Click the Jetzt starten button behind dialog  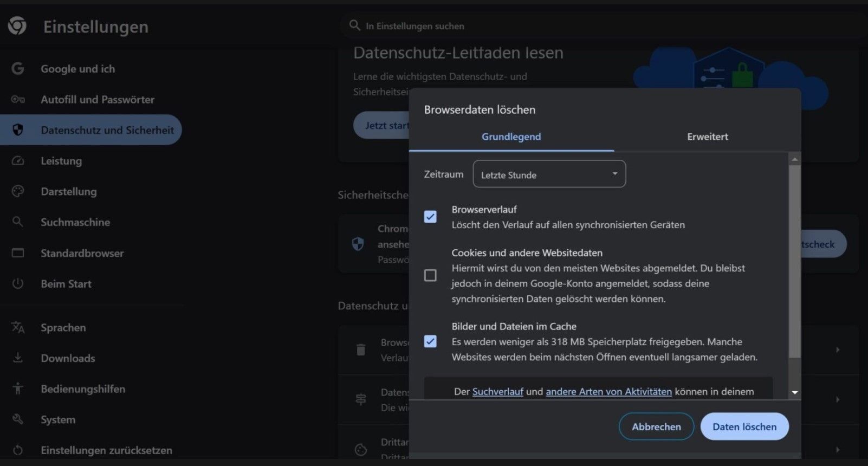coord(381,125)
